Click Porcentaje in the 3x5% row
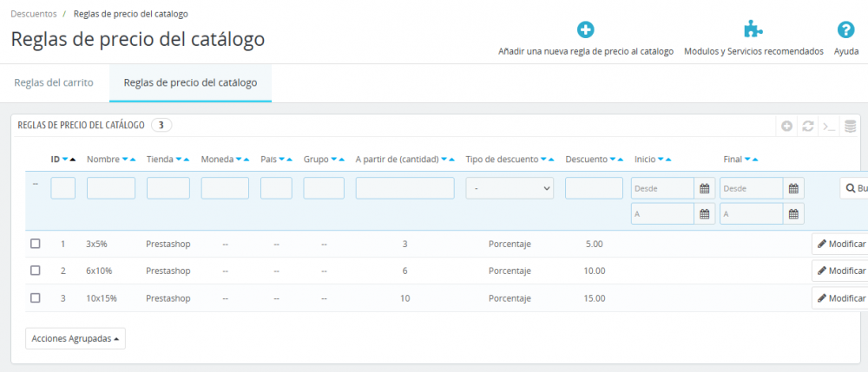 [510, 244]
